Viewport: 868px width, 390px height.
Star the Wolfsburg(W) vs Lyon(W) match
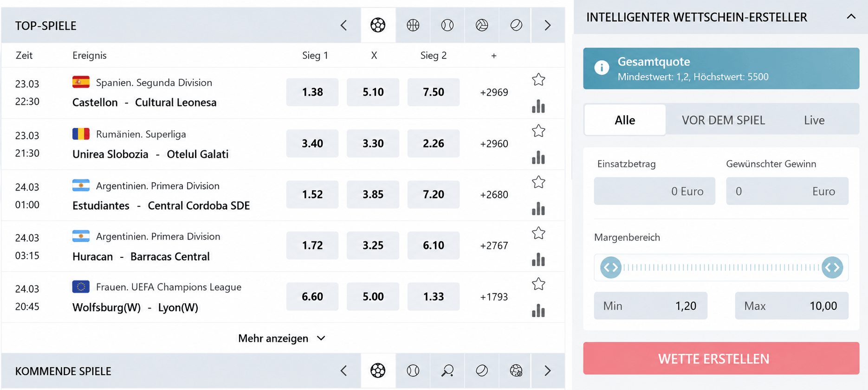click(x=538, y=284)
